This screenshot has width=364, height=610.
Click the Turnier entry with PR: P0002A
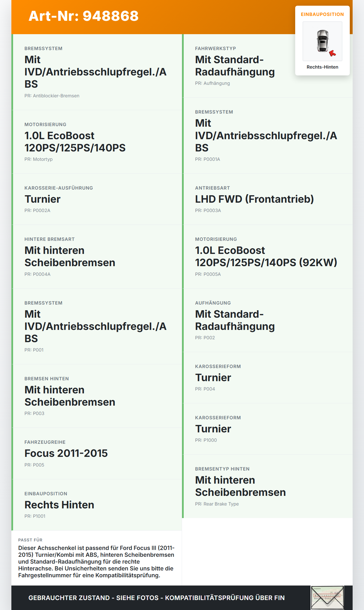click(97, 199)
